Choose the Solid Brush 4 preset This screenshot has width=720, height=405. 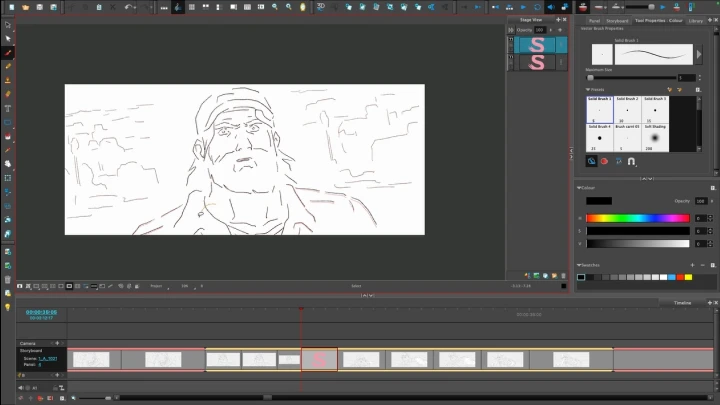pos(600,138)
